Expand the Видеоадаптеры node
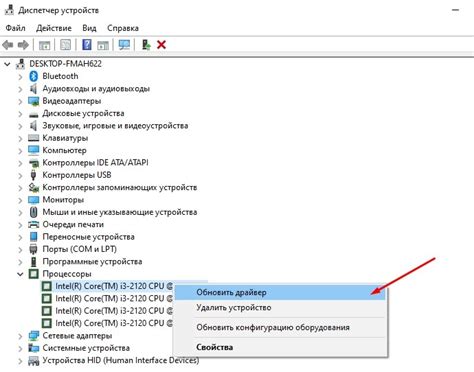 pyautogui.click(x=20, y=102)
